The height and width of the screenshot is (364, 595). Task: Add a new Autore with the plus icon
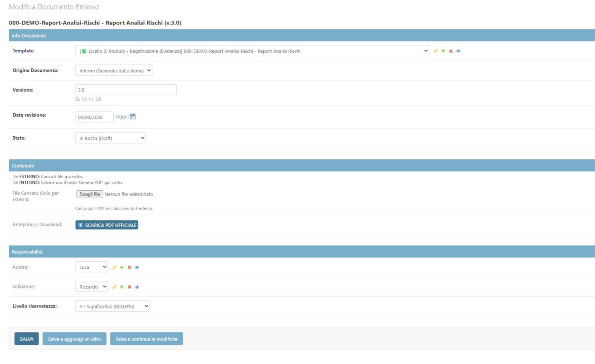coord(121,267)
